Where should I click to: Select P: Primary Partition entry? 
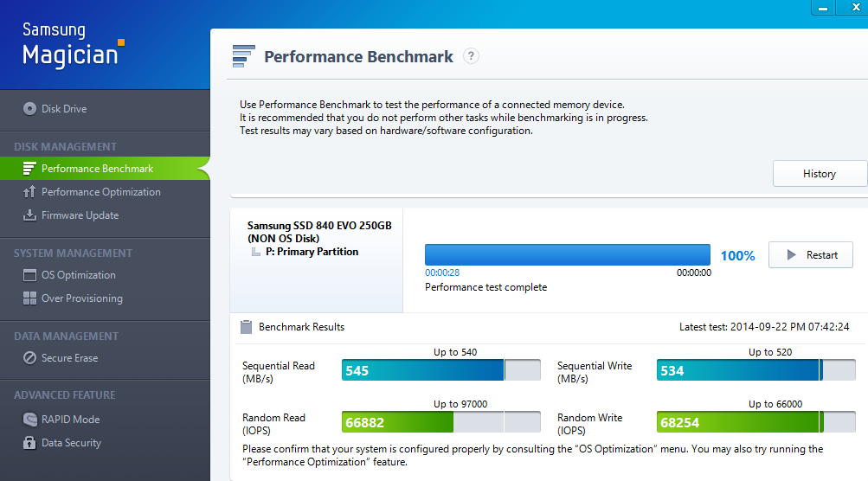pos(312,251)
